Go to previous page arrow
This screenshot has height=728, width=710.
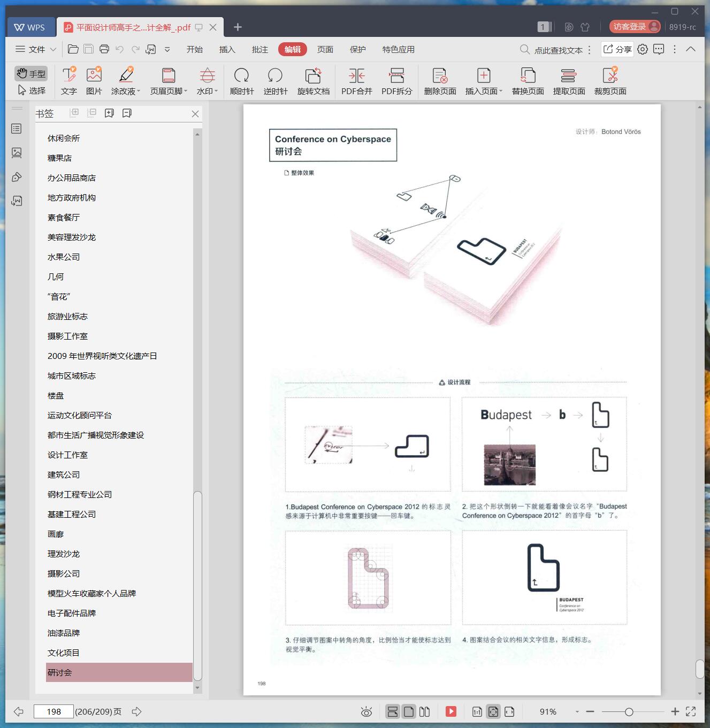click(x=19, y=711)
